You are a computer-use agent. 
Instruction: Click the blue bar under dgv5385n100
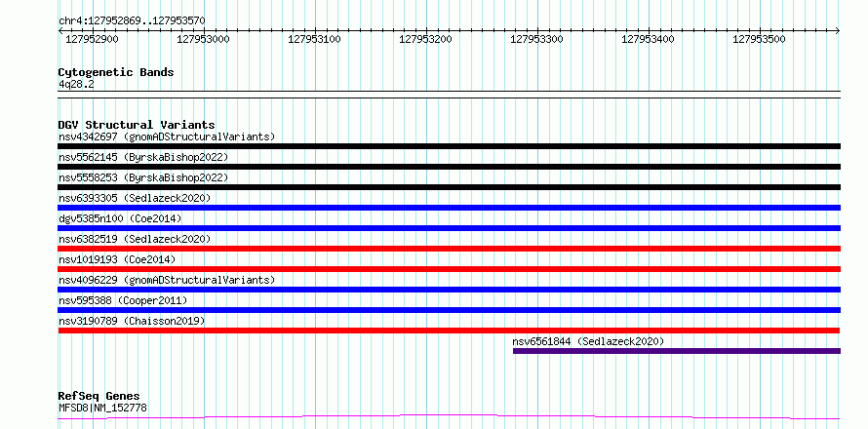pos(450,228)
